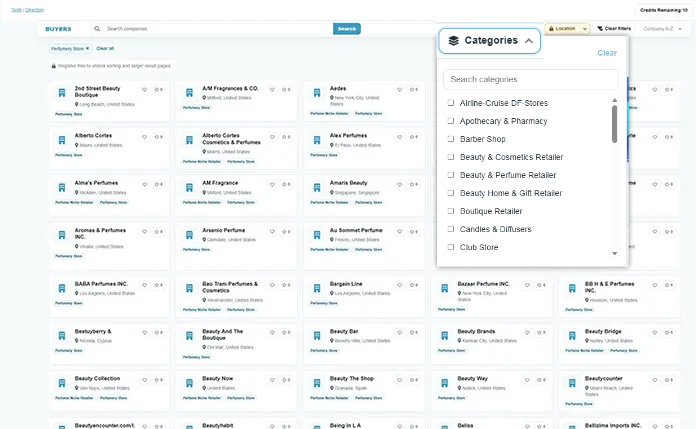696x429 pixels.
Task: Open the Directory breadcrumb link
Action: [35, 10]
